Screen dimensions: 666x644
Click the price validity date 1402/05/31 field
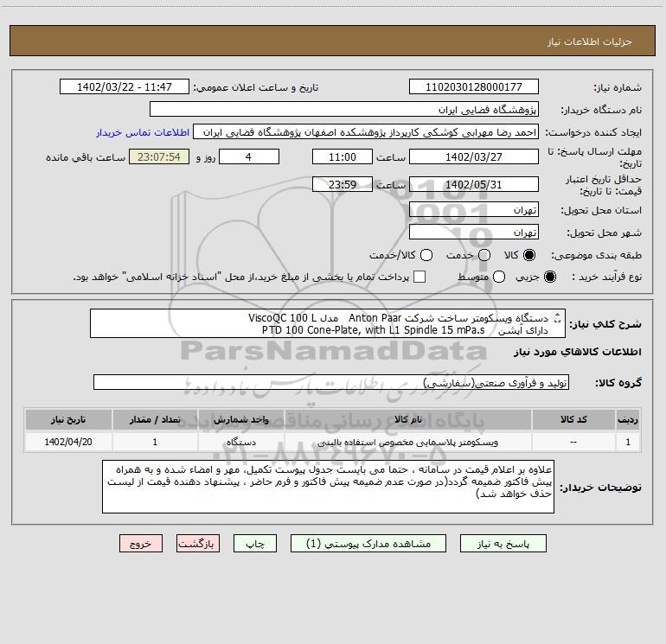474,184
